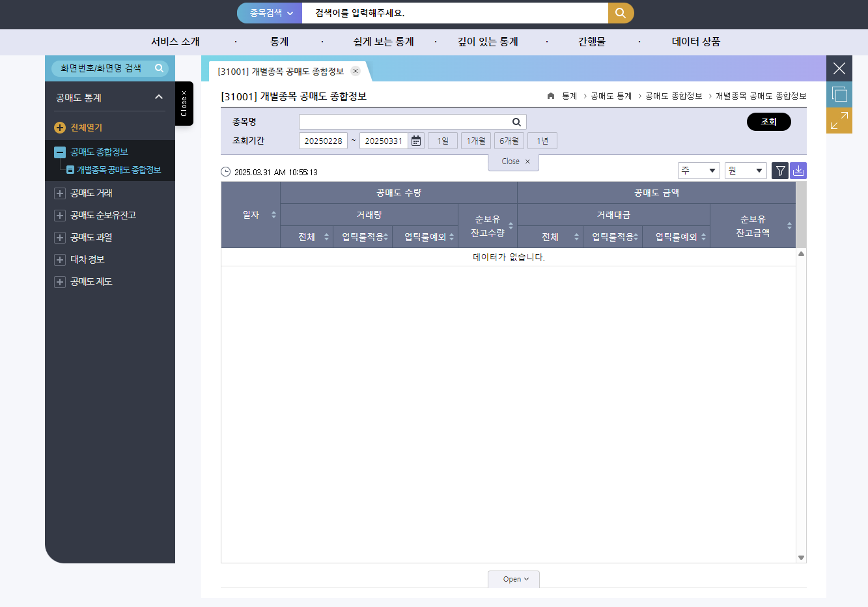Click the home icon in breadcrumb

tap(551, 96)
